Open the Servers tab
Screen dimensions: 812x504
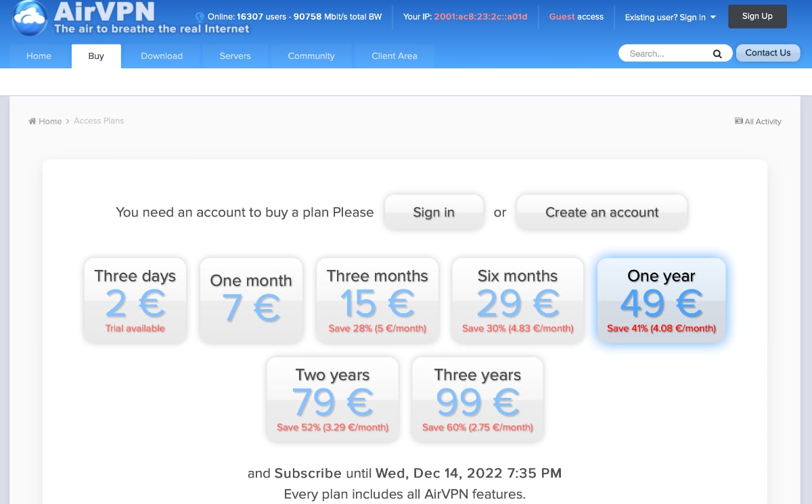click(235, 56)
